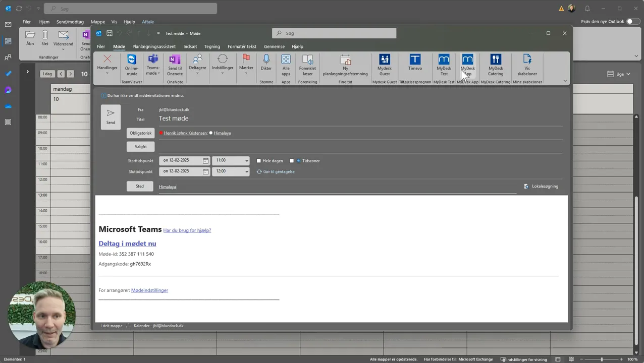Screen dimensions: 644x363
Task: Open the Handlinger dropdown in meeting ribbon
Action: 107,65
